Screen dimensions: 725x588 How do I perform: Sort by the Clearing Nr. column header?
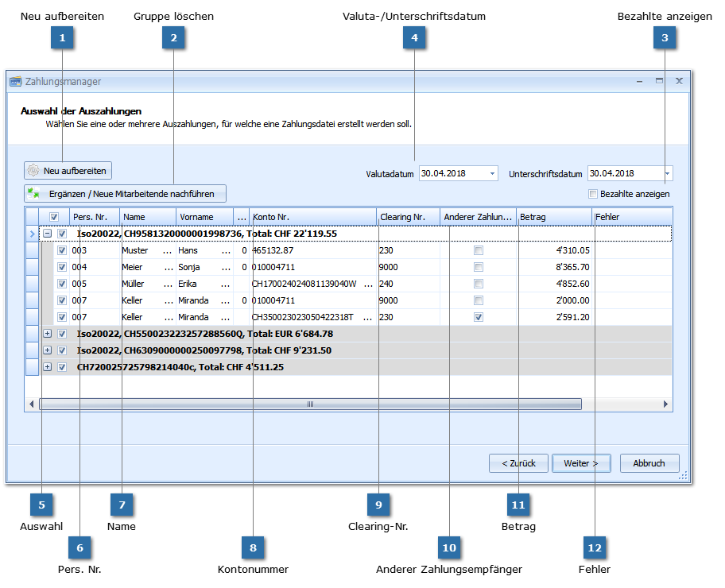pos(409,217)
